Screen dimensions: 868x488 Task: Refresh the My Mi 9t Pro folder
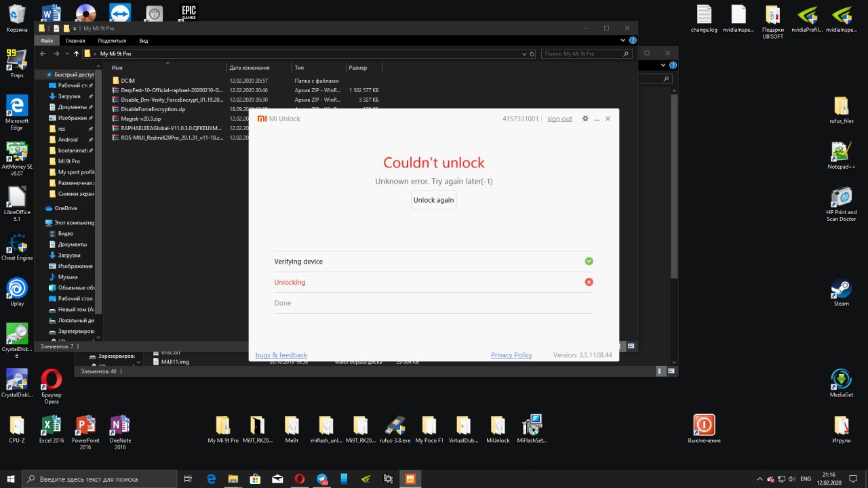pos(532,54)
